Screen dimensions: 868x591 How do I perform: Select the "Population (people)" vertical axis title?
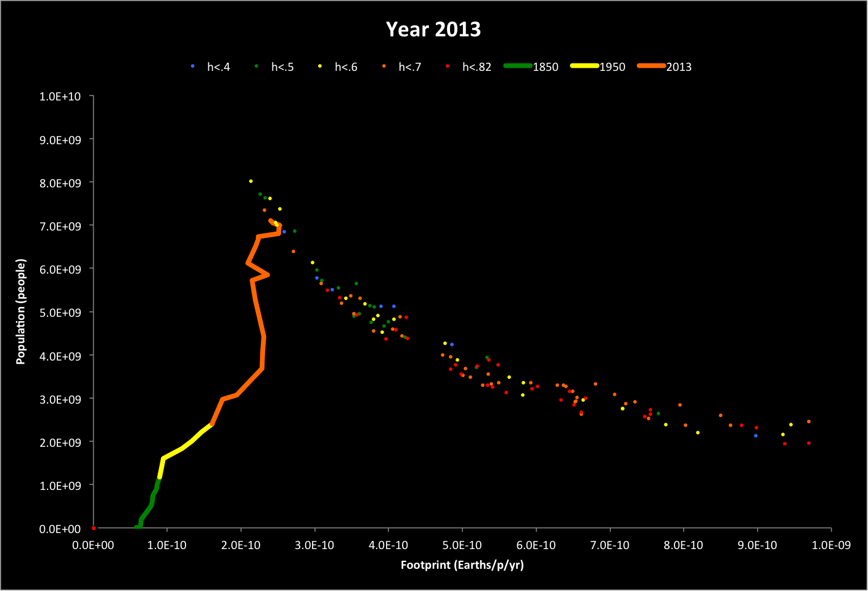pyautogui.click(x=21, y=312)
